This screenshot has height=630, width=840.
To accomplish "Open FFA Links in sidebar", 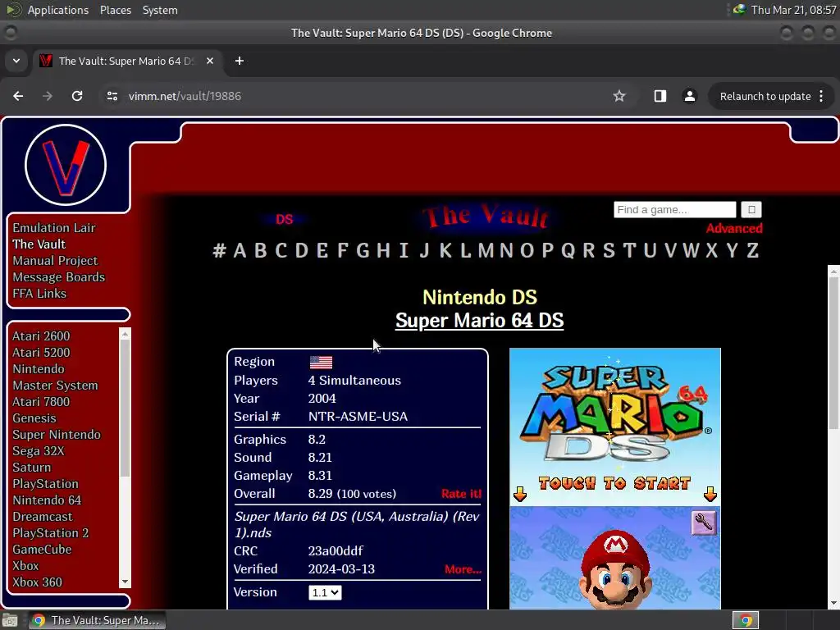I will coord(39,294).
